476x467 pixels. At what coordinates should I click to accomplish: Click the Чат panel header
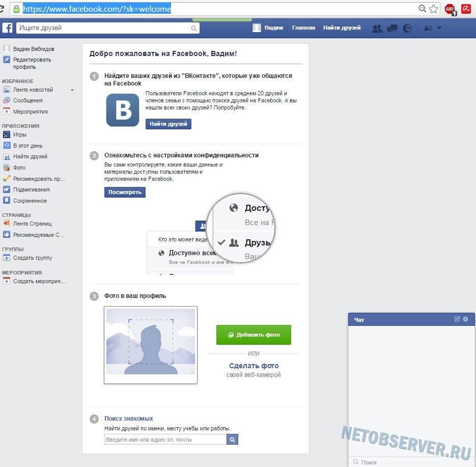(x=411, y=319)
